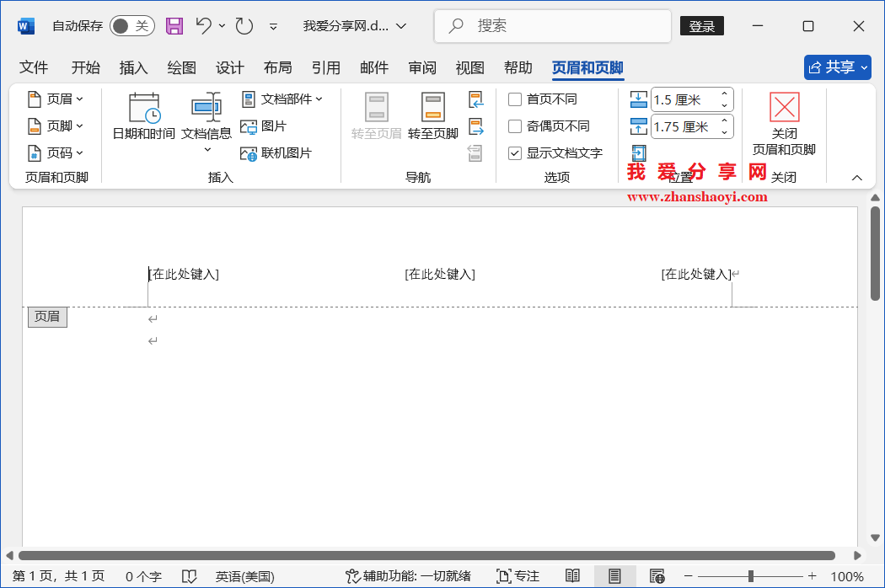
Task: Collapse the ribbon chevron
Action: (857, 178)
